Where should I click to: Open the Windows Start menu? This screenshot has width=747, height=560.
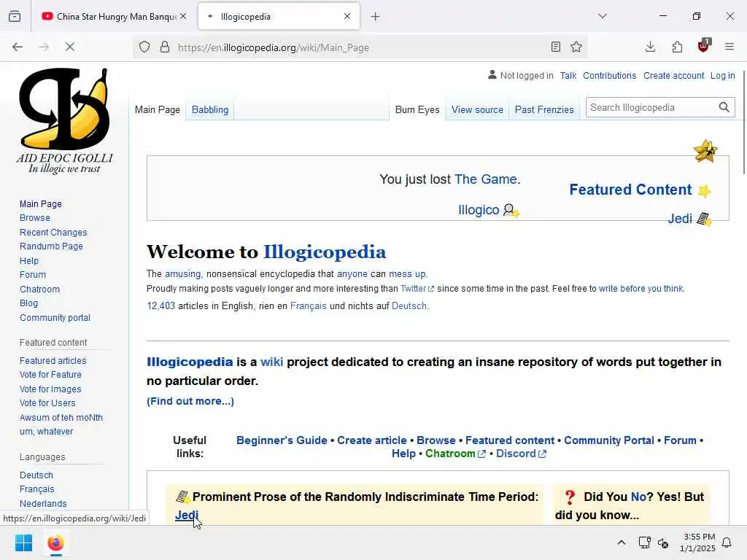23,542
